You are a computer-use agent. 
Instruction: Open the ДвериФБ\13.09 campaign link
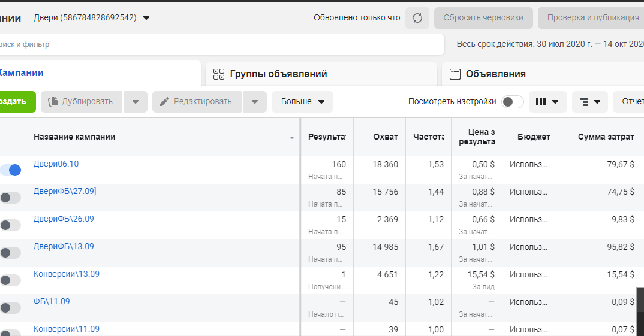64,246
